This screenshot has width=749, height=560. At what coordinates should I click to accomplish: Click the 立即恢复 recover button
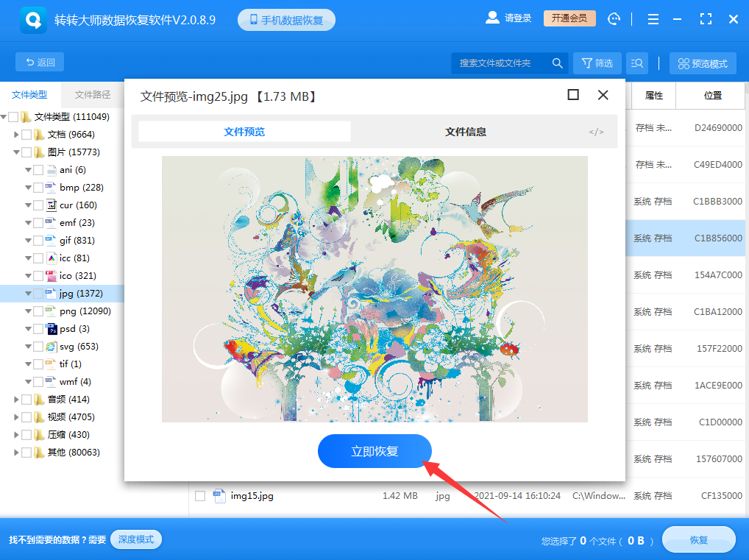[x=374, y=451]
